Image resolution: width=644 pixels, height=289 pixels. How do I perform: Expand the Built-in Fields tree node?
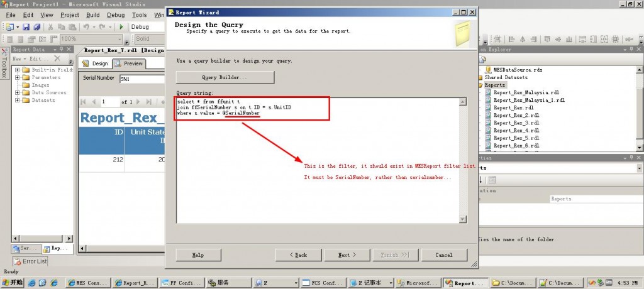click(x=17, y=70)
